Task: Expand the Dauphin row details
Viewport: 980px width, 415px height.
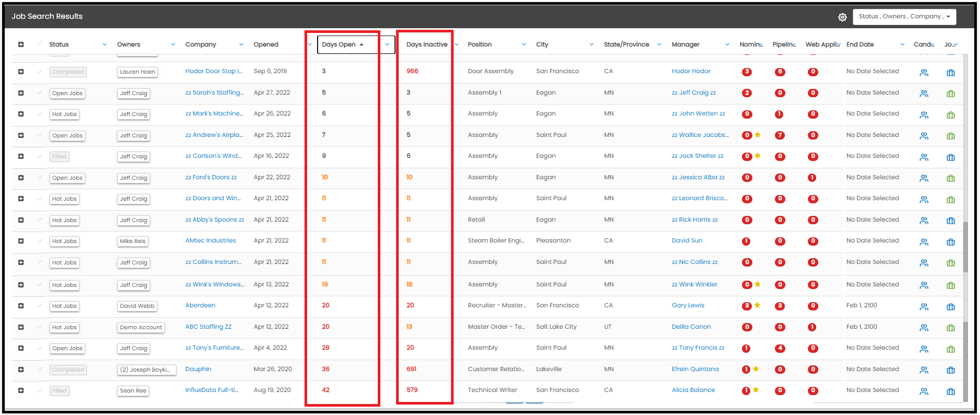Action: click(21, 370)
